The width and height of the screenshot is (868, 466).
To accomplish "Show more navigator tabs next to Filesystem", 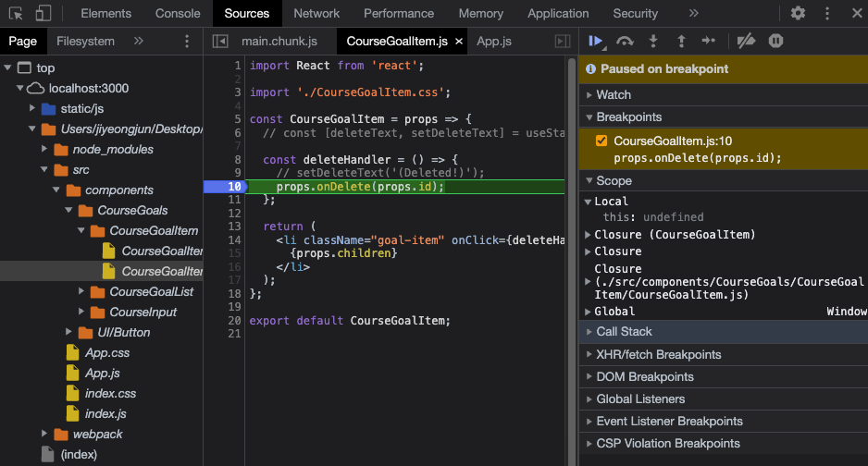I will 139,41.
